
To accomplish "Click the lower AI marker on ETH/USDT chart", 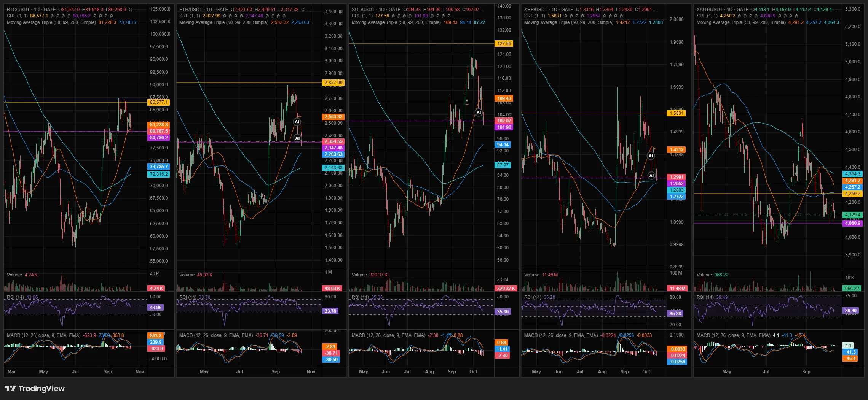I will point(297,138).
